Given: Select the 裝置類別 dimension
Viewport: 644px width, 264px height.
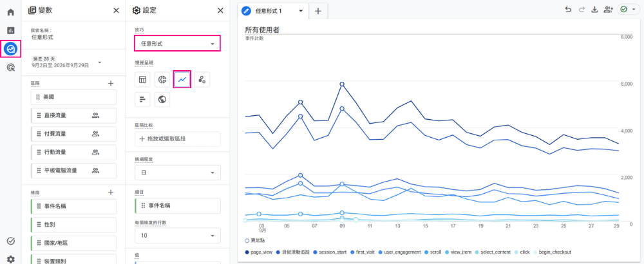Looking at the screenshot, I should (x=73, y=259).
